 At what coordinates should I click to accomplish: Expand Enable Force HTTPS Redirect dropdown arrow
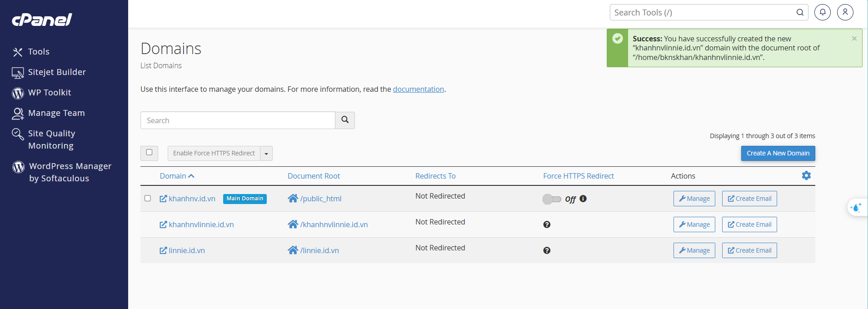pyautogui.click(x=266, y=154)
